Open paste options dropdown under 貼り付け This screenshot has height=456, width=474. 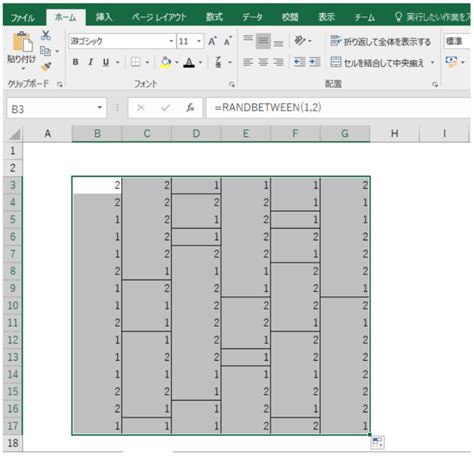tap(23, 68)
